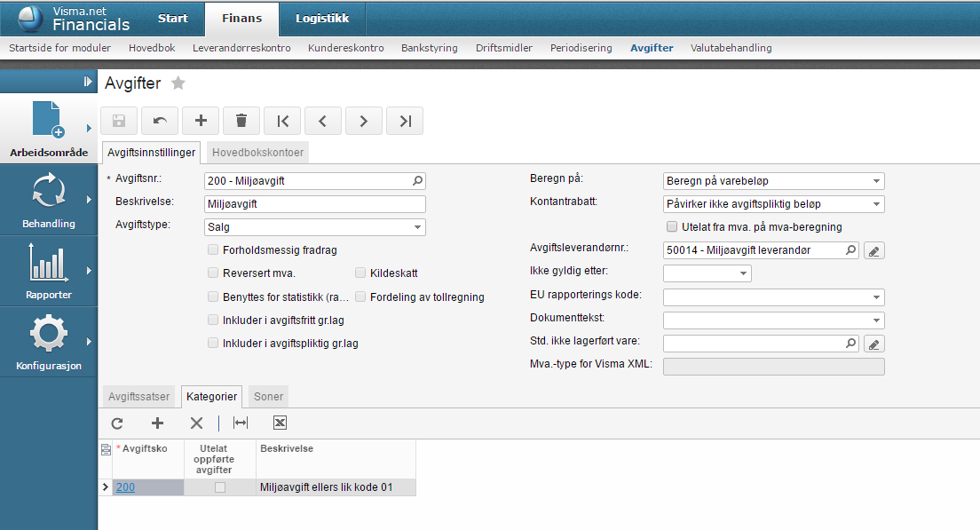Screen dimensions: 980x530
Task: Open the Hovedbokskontoer tab
Action: [257, 153]
